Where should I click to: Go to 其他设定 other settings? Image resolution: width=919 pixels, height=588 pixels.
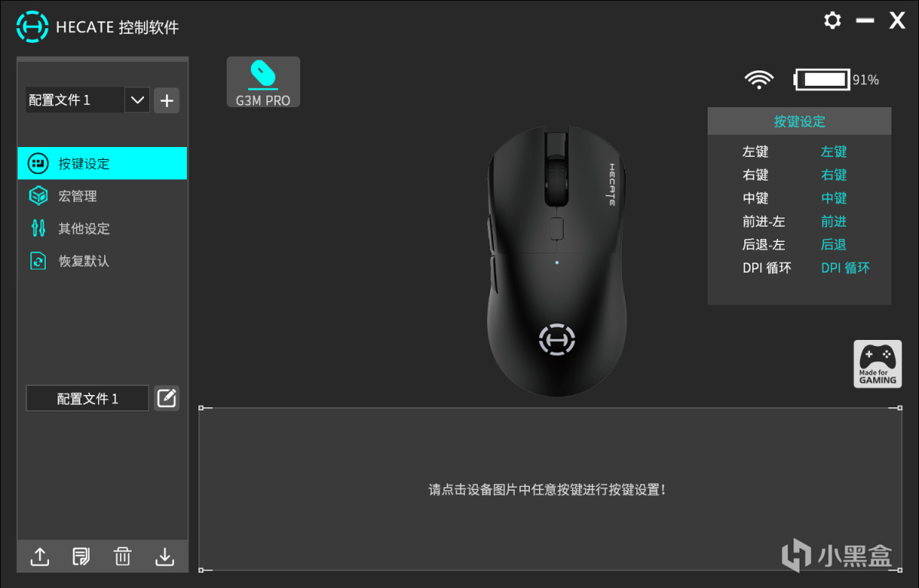click(x=103, y=228)
